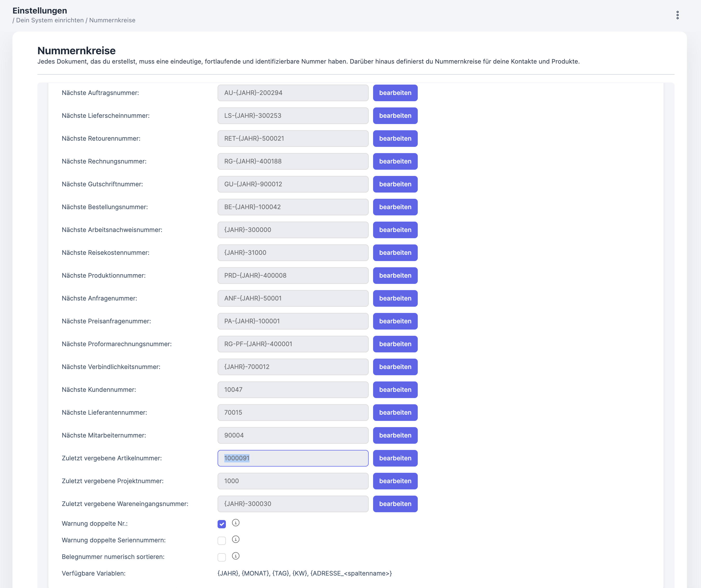Click bearbeiten for Nächste Auftragsnummer
Screen dimensions: 701x588
(x=395, y=93)
